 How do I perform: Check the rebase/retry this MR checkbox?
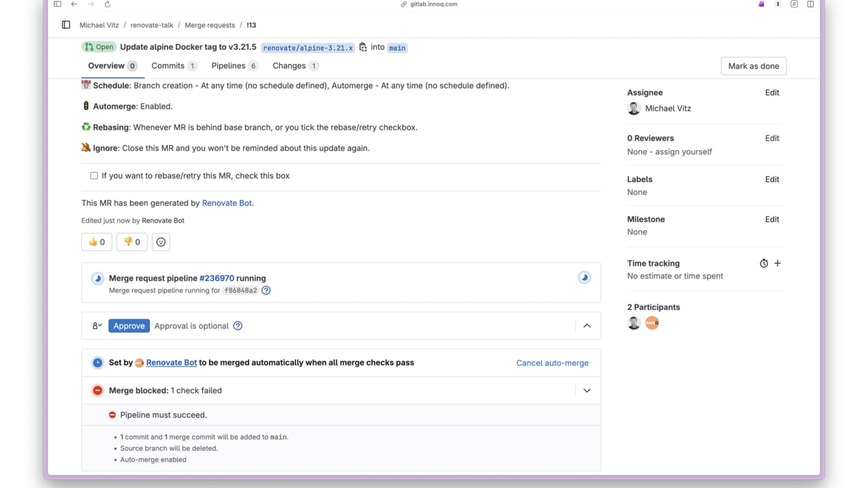point(94,176)
